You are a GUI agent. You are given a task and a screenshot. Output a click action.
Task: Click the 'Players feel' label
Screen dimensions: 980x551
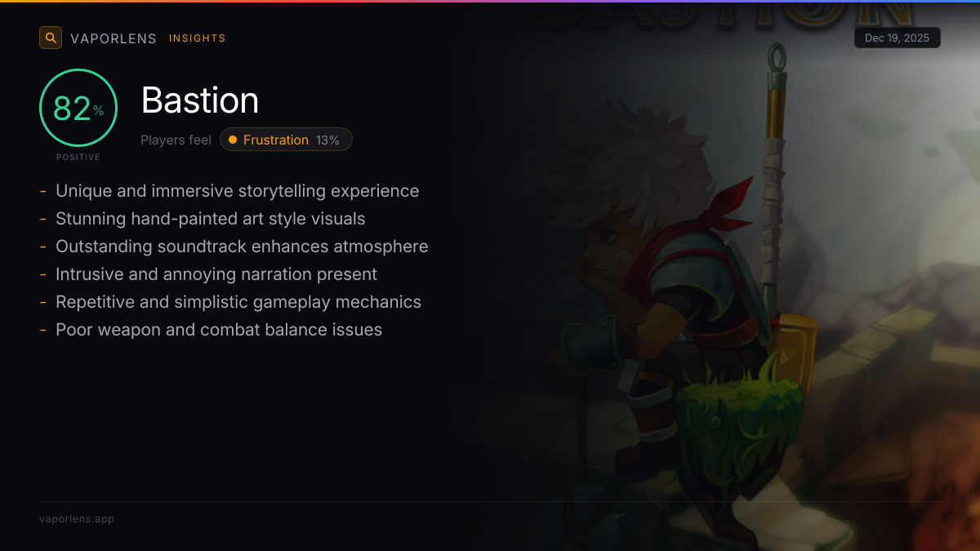tap(176, 140)
